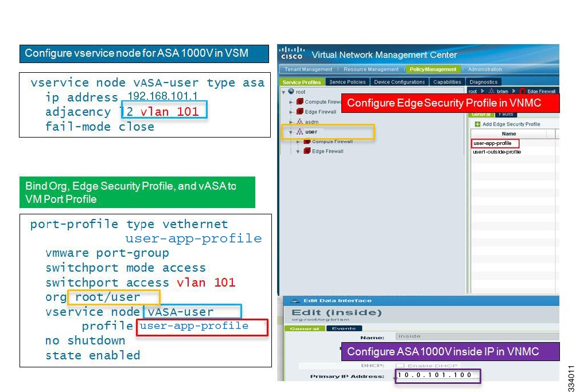
Task: Enable the DHCP checkbox
Action: click(x=400, y=366)
